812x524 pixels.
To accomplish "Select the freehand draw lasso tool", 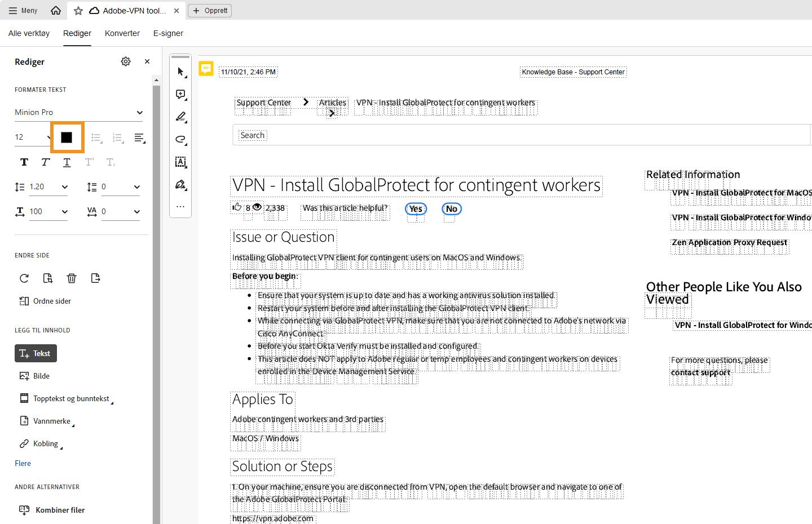I will (180, 139).
